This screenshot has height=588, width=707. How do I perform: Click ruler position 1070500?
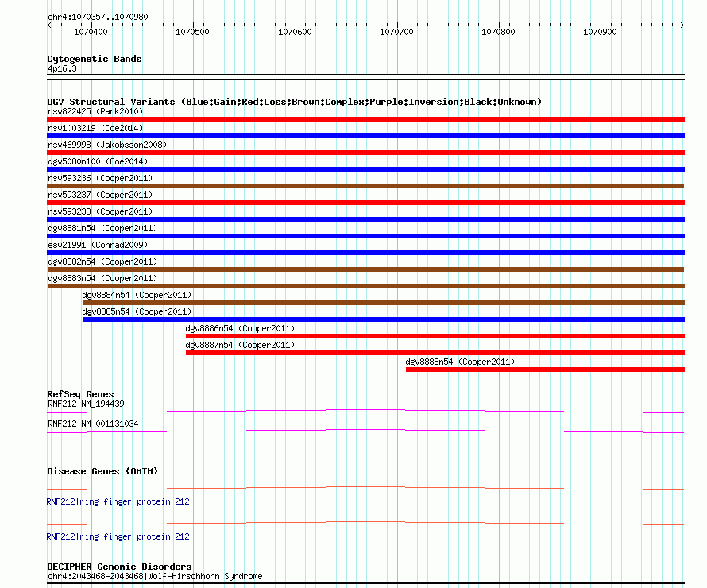[192, 32]
